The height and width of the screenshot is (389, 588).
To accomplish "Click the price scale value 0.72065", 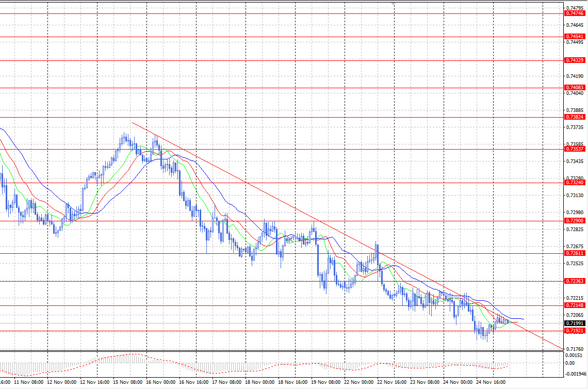I will tap(575, 315).
